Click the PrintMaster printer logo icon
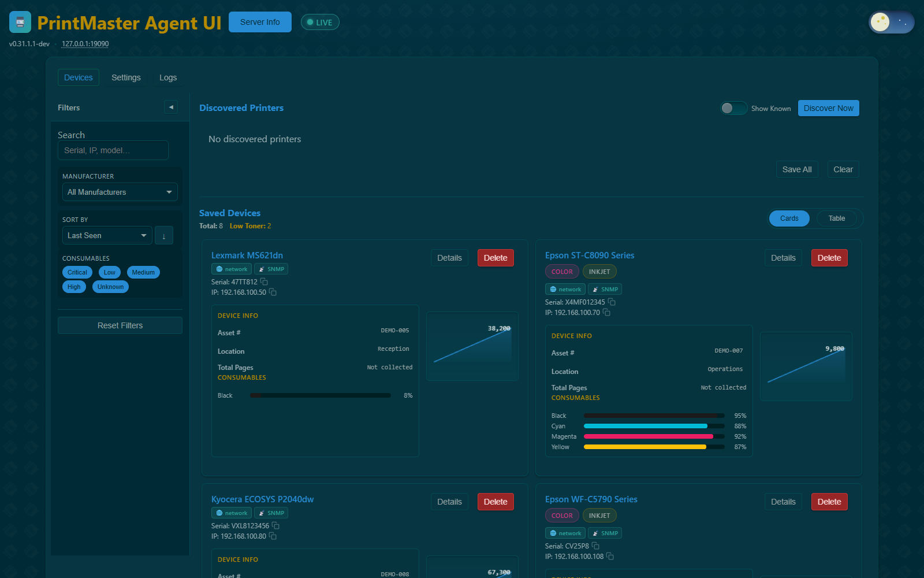 [x=20, y=22]
